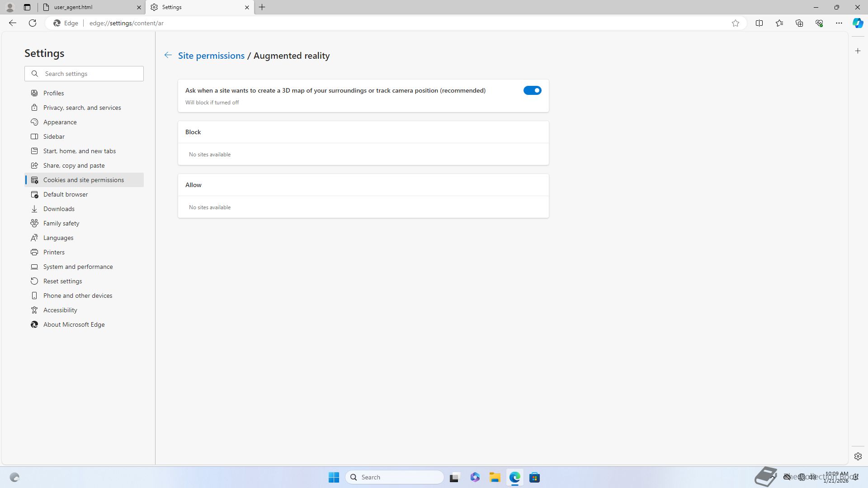
Task: Open the tab actions menu
Action: [x=27, y=7]
